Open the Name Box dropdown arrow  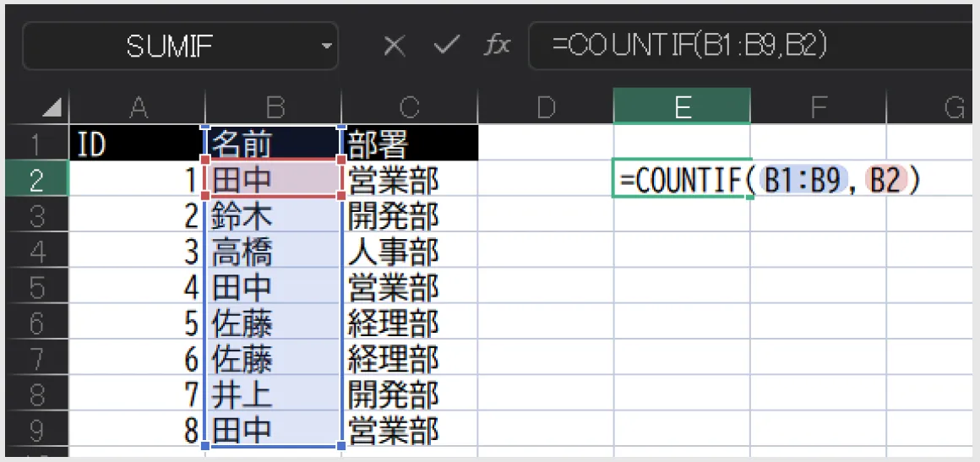(x=325, y=46)
